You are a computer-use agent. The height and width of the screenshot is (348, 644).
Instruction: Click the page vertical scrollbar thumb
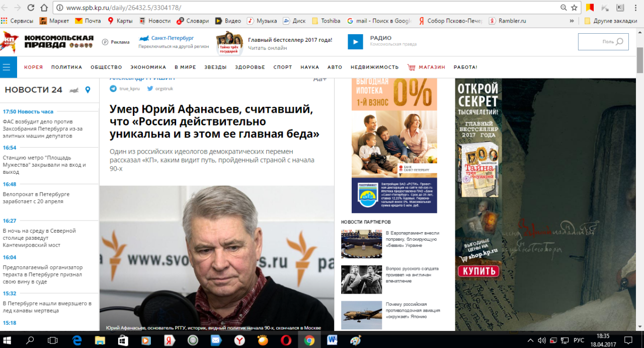(640, 60)
